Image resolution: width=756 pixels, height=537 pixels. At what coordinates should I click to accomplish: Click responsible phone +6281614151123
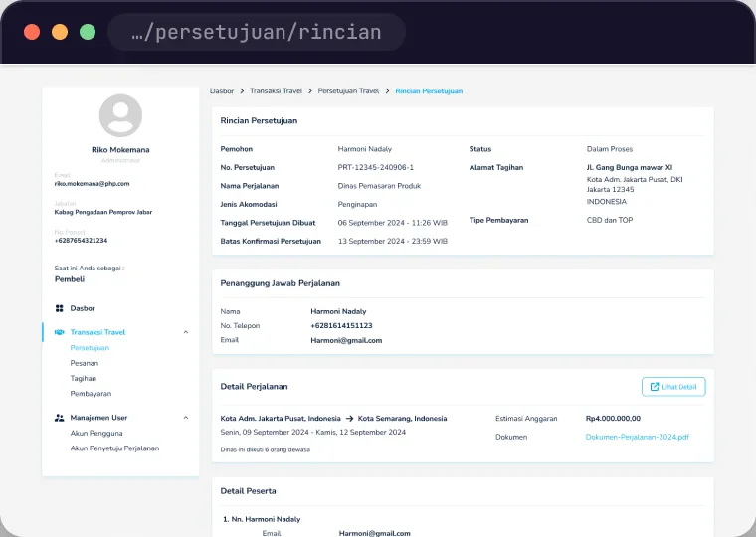click(x=341, y=326)
